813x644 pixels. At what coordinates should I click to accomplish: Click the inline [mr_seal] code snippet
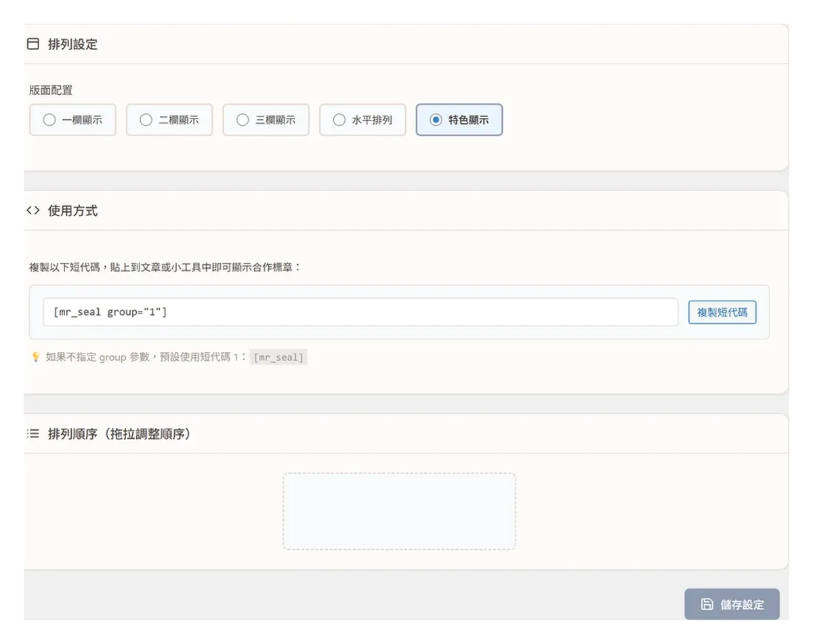[x=278, y=358]
